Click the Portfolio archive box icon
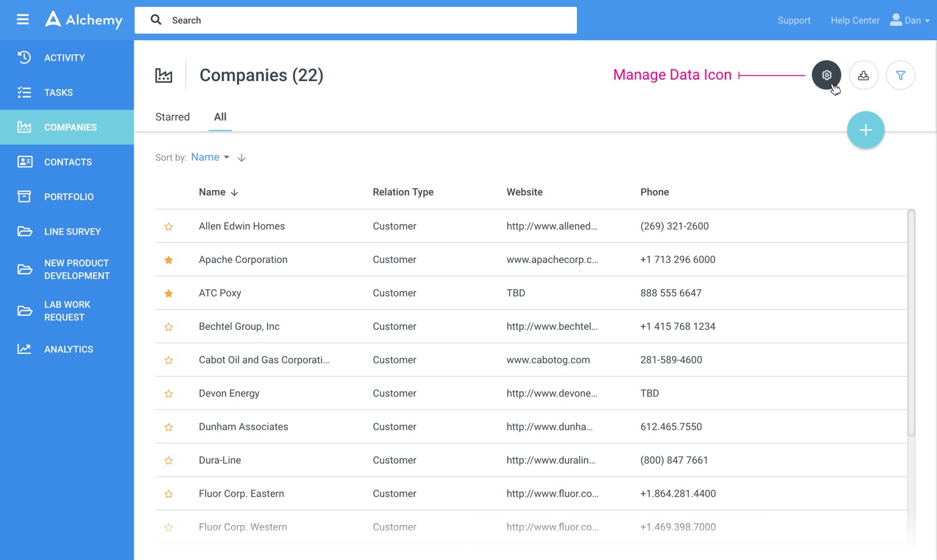Screen dimensions: 937x560 (24, 197)
